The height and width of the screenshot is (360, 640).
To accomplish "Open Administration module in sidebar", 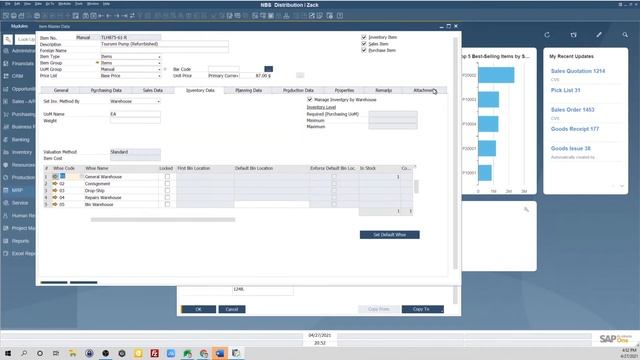I will click(19, 51).
